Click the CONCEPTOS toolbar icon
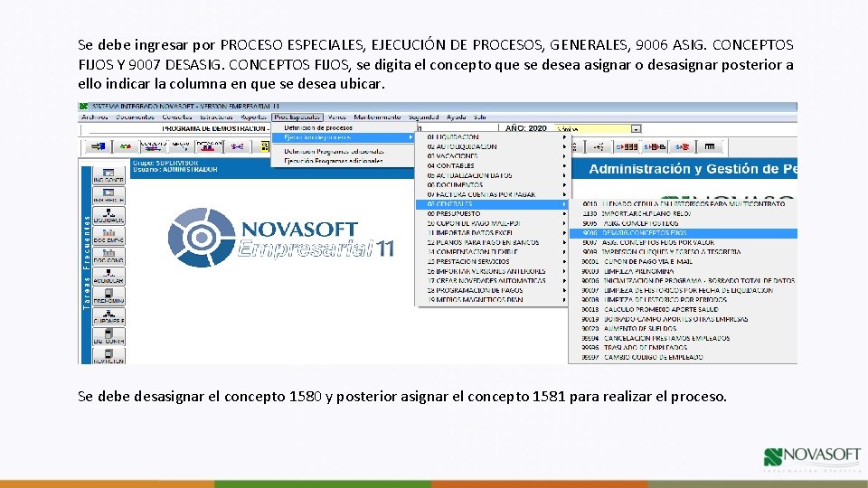The width and height of the screenshot is (868, 488). click(154, 146)
